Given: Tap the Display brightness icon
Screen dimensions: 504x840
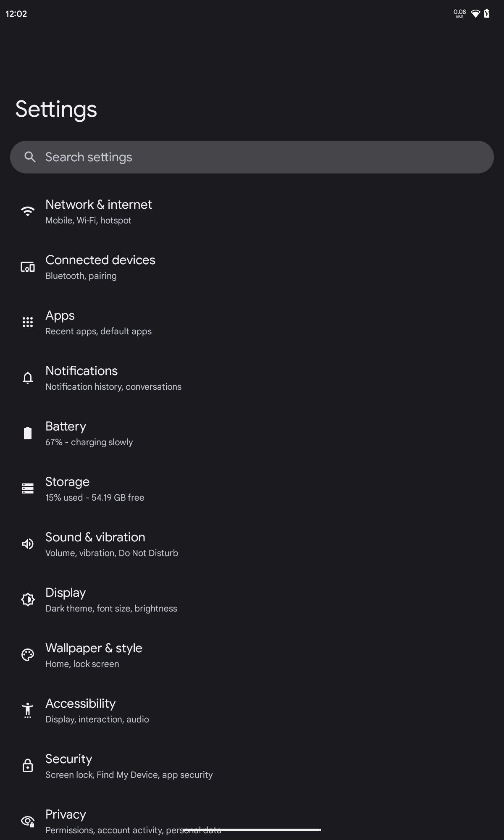Looking at the screenshot, I should (x=28, y=599).
